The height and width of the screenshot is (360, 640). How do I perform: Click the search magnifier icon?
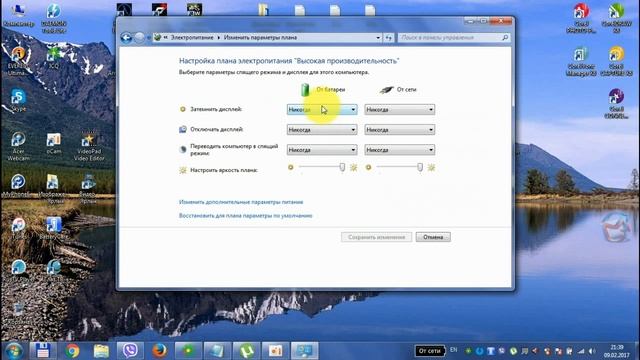tap(505, 38)
